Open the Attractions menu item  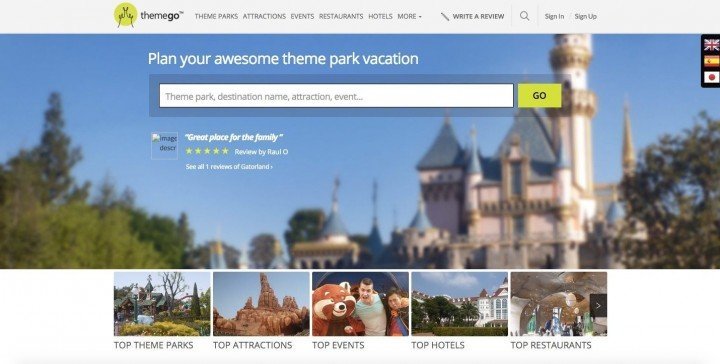pos(264,17)
